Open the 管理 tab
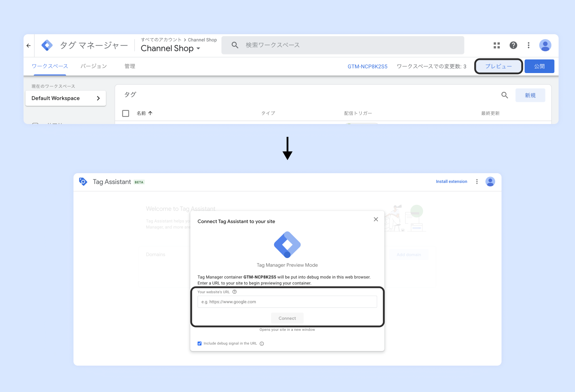The image size is (575, 392). point(130,66)
